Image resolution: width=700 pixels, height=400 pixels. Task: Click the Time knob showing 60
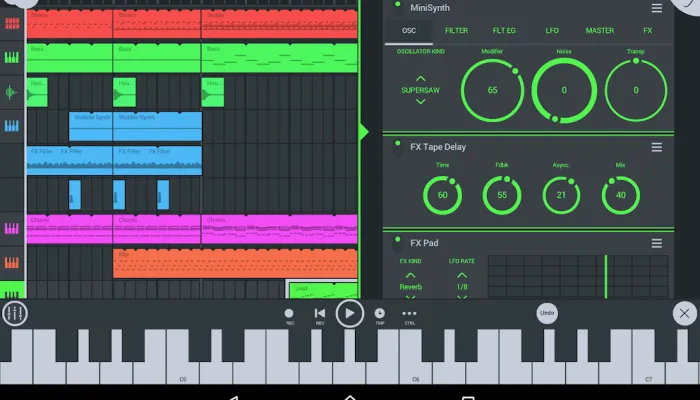click(442, 195)
